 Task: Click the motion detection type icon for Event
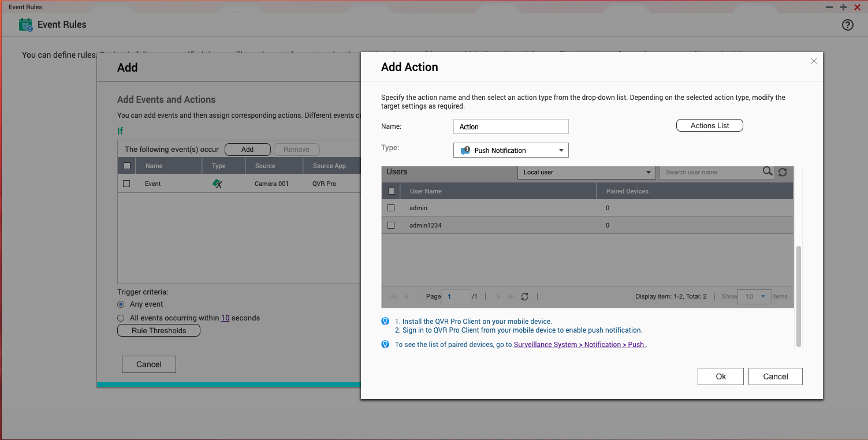coord(217,184)
